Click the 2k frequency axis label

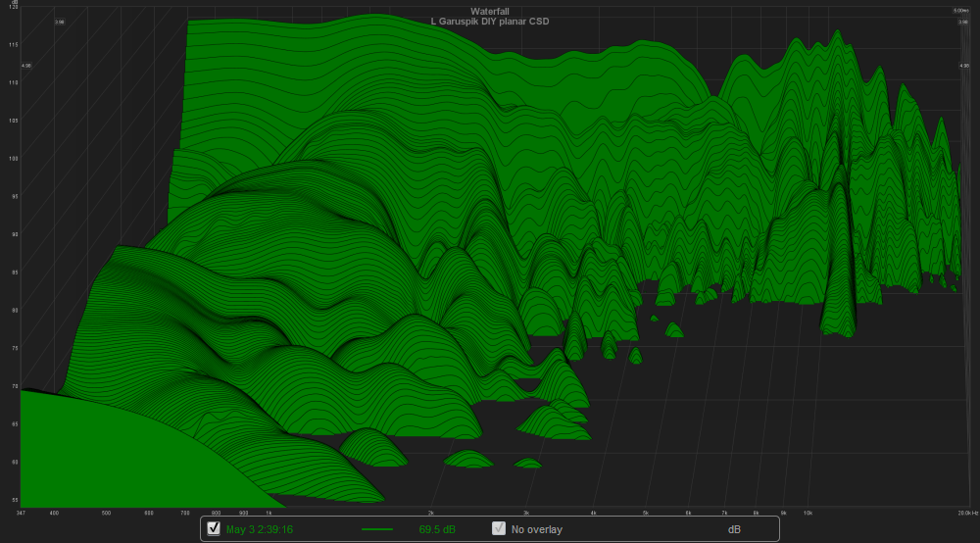[430, 513]
